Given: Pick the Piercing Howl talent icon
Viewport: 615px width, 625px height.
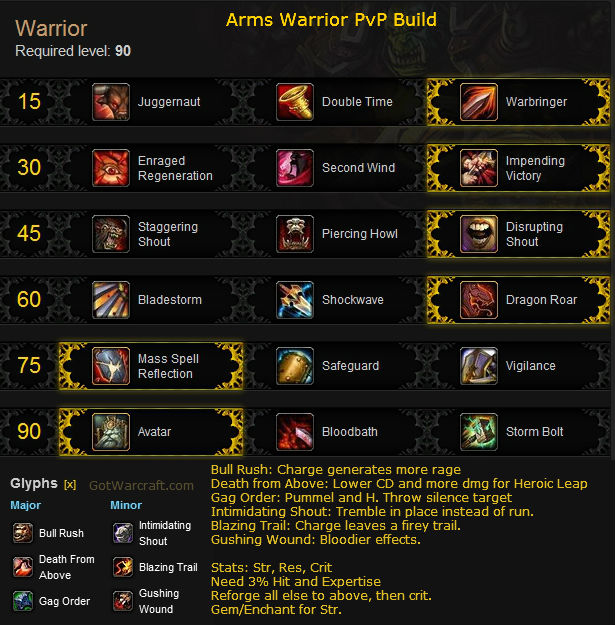Looking at the screenshot, I should click(295, 234).
